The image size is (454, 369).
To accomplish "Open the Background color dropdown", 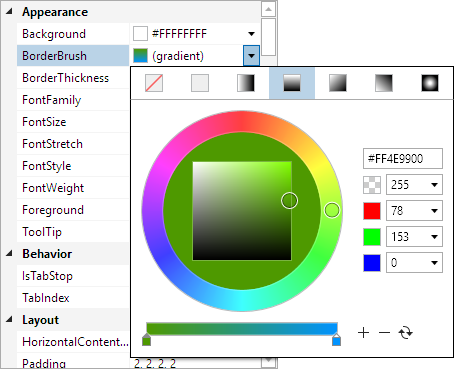I will (x=251, y=34).
